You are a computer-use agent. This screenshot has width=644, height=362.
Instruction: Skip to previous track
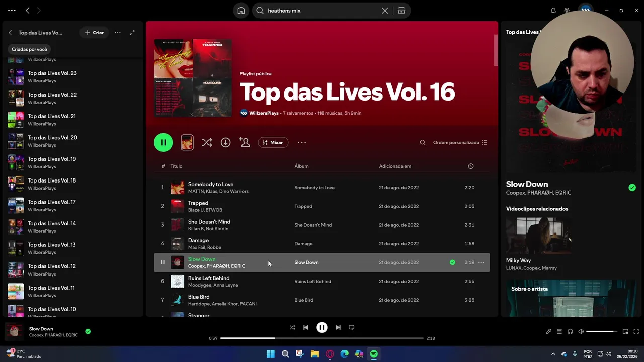[306, 327]
